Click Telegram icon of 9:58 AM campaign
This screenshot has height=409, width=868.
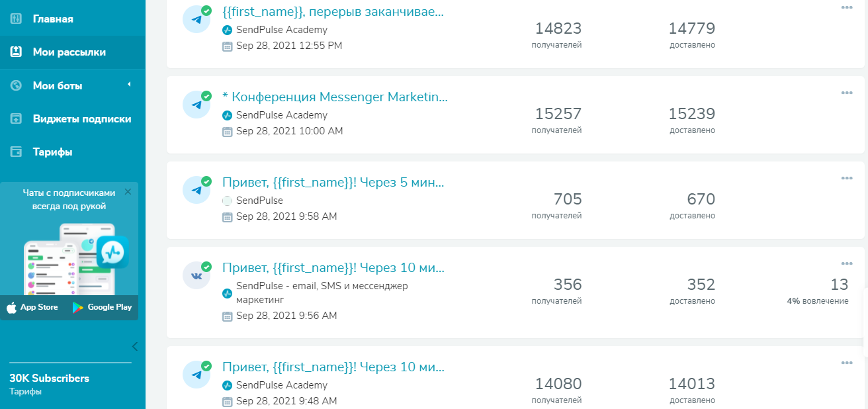point(196,190)
